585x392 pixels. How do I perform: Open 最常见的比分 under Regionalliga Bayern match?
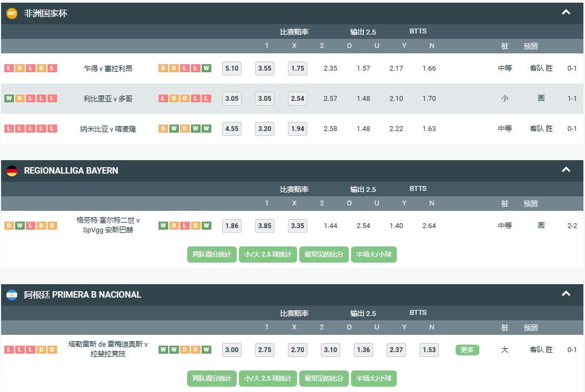(x=324, y=255)
